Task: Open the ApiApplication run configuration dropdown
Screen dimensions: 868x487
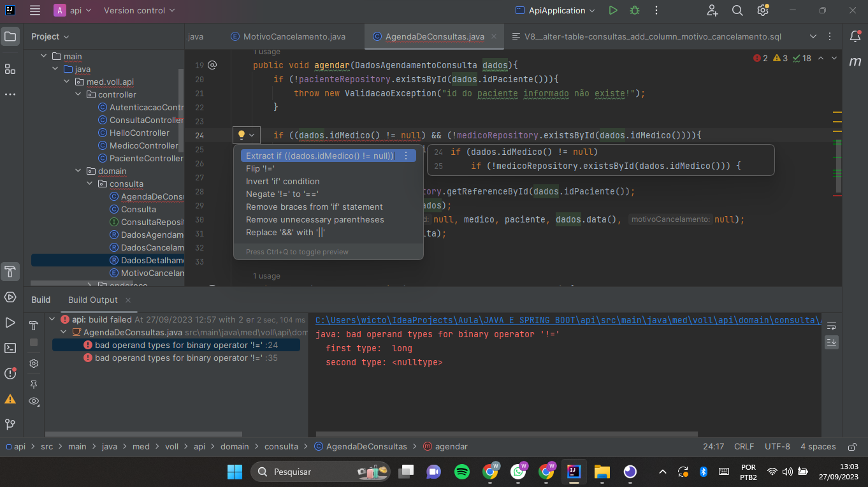Action: pyautogui.click(x=554, y=10)
